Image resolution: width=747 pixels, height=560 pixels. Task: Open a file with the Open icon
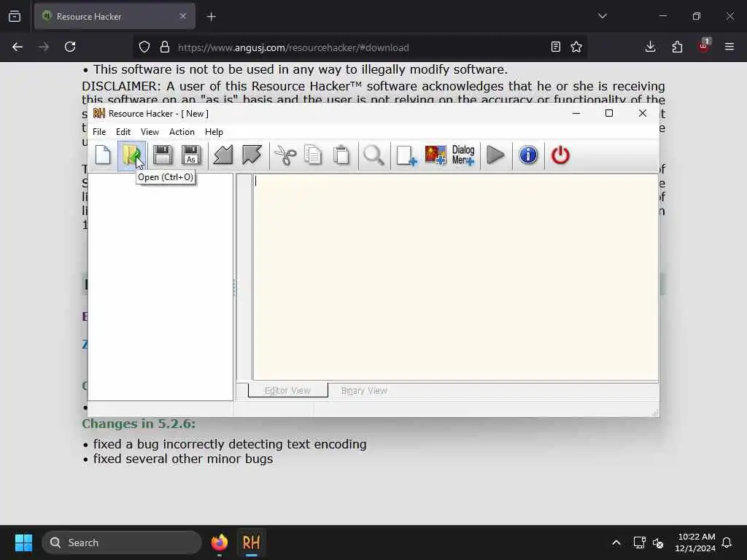point(132,155)
